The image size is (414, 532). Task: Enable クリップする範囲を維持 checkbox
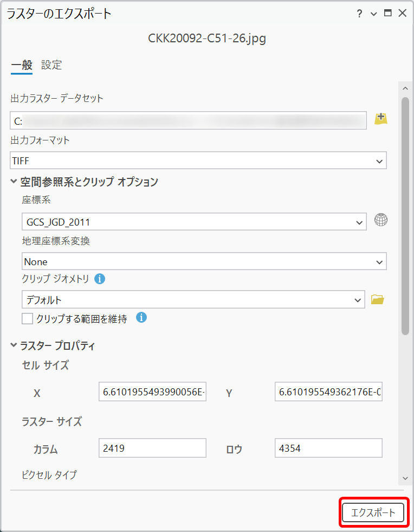[28, 318]
